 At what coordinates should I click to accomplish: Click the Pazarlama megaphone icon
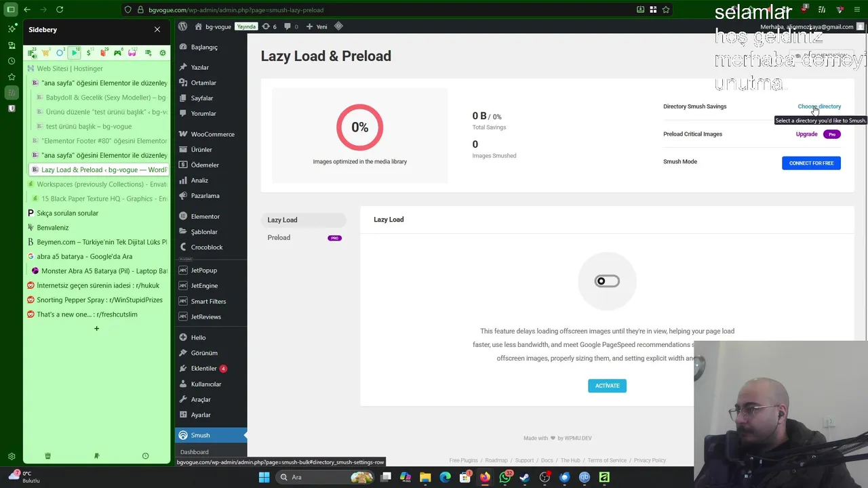pos(183,196)
